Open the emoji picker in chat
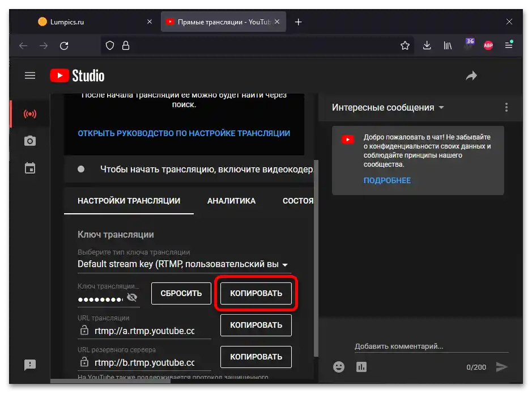Image resolution: width=532 pixels, height=393 pixels. pos(339,367)
